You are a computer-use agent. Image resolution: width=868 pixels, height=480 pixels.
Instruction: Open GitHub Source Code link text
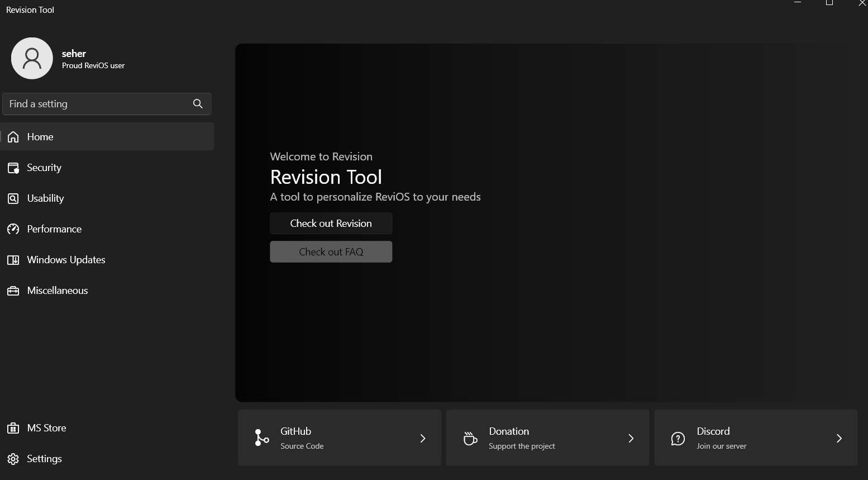(x=302, y=446)
